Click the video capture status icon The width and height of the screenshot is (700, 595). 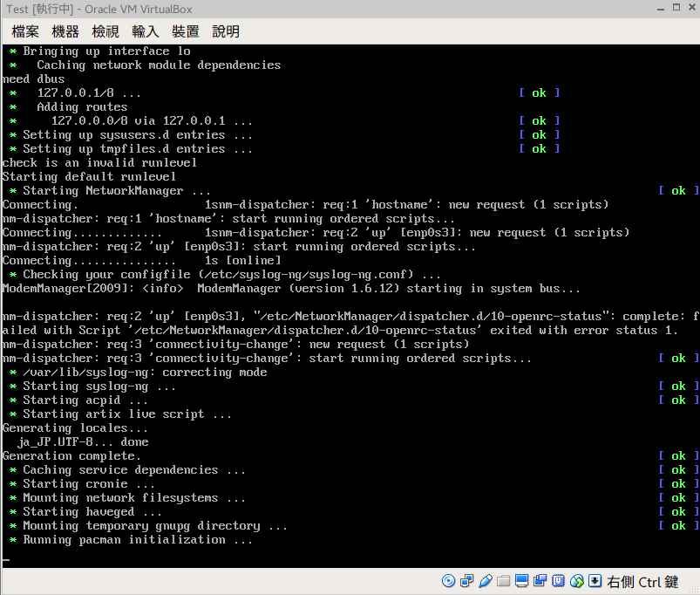(540, 581)
